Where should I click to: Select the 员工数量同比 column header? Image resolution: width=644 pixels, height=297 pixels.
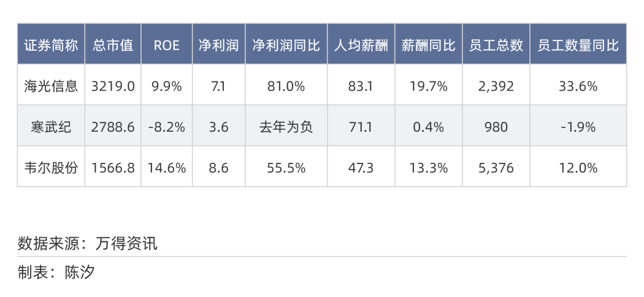click(x=578, y=45)
